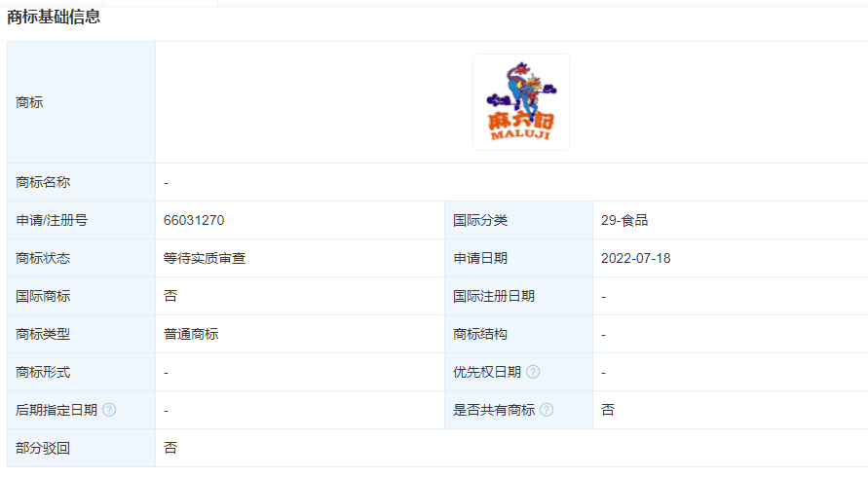This screenshot has width=868, height=478.
Task: Click the 申请/注册号 label
Action: 52,220
